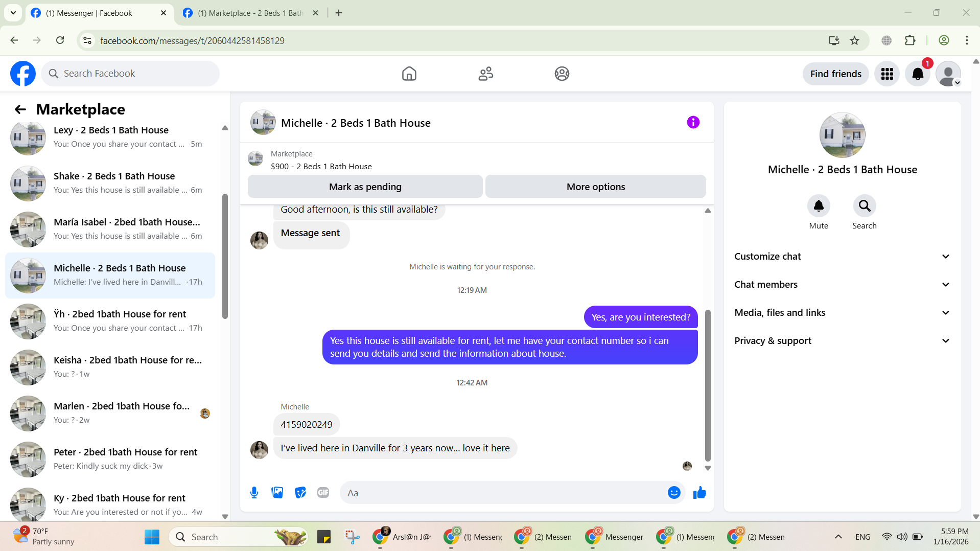Open the notifications bell
Image resolution: width=980 pixels, height=551 pixels.
tap(918, 74)
